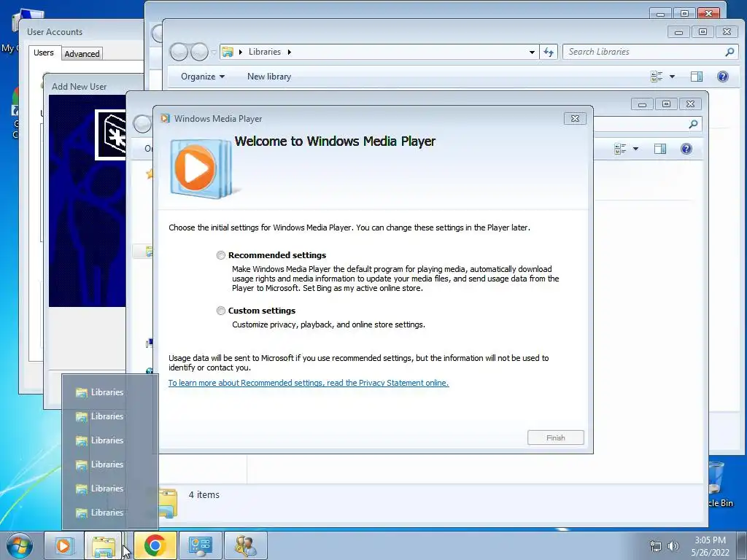This screenshot has height=560, width=747.
Task: Click Windows Media Player taskbar icon
Action: pos(63,545)
